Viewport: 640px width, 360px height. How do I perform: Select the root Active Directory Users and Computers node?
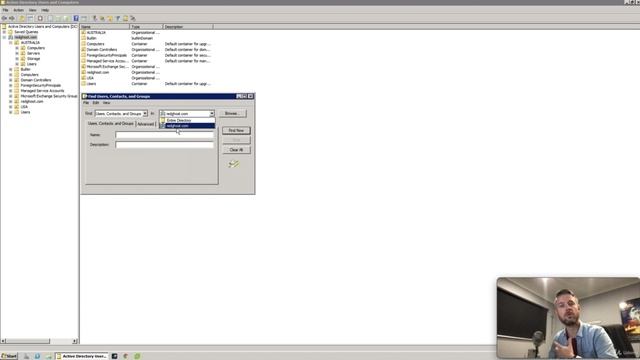click(x=42, y=27)
